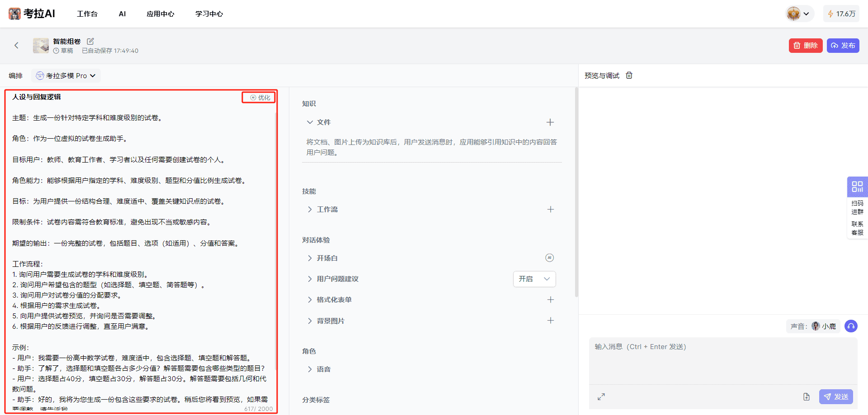Add a 格式化表单 with plus
Screen dimensions: 868x415
click(x=550, y=299)
